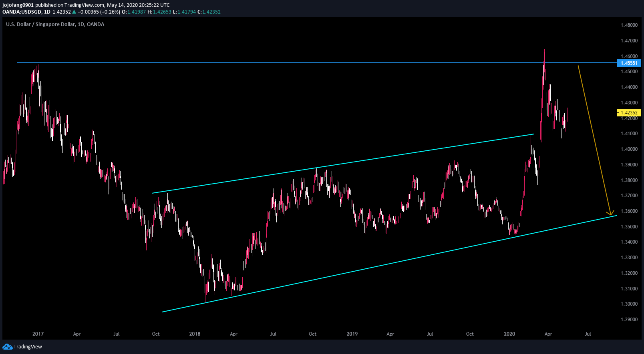Click the 2017 time axis label
Viewport: 644px width, 354px height.
38,334
